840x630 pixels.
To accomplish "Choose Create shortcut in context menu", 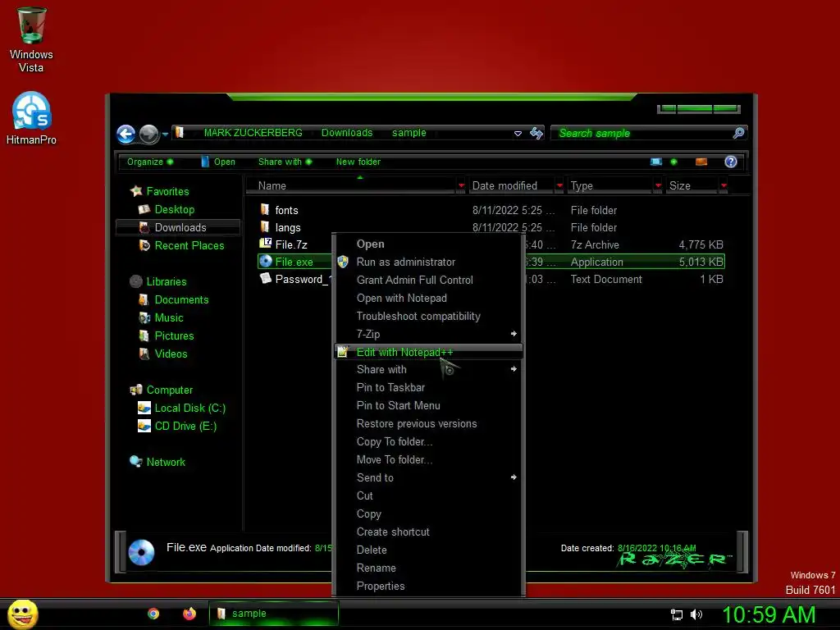I will point(428,532).
